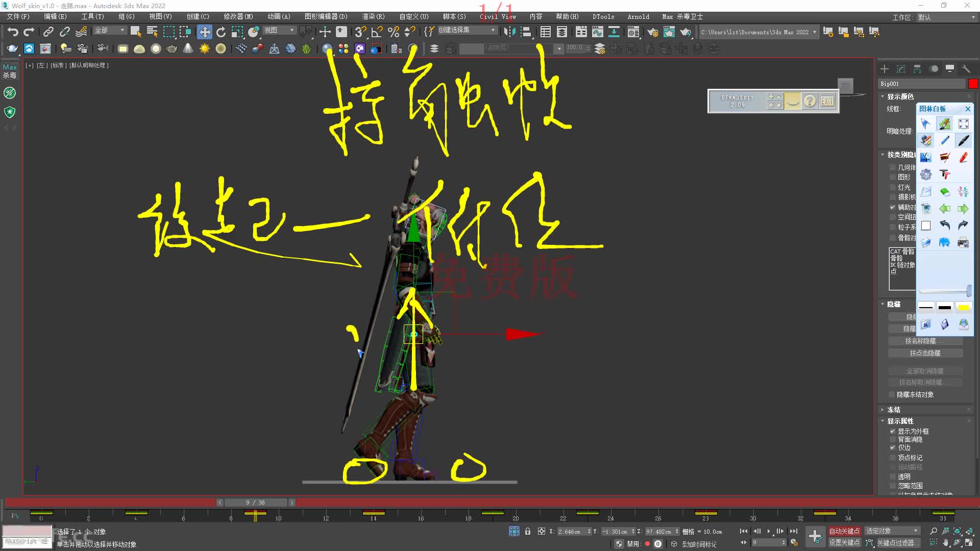Open the 全部 selection filter dropdown
This screenshot has width=980, height=551.
109,31
